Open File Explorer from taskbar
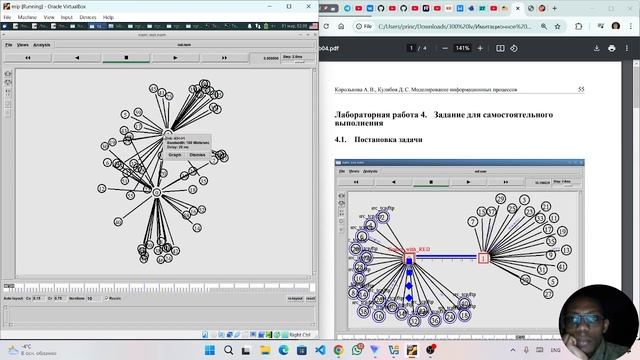This screenshot has width=640, height=360. pos(265,350)
